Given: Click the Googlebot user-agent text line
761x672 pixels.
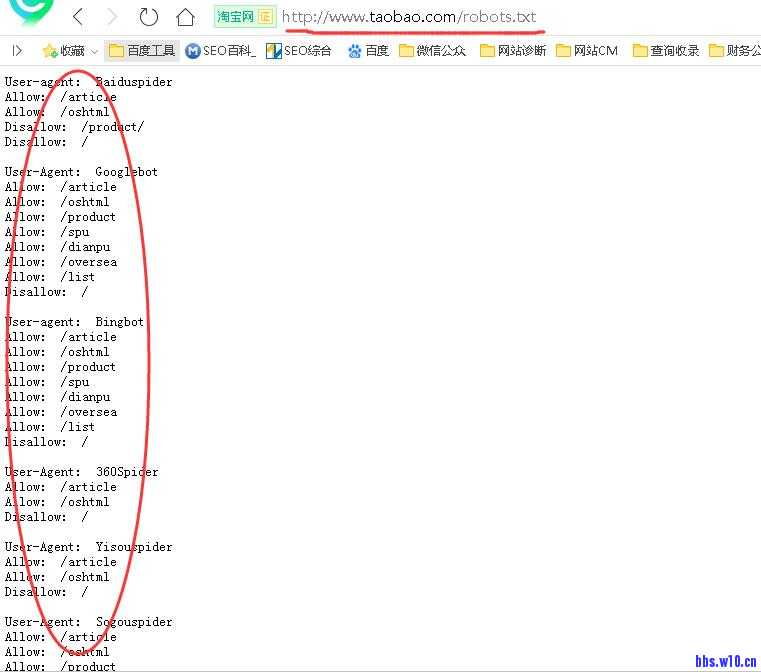Looking at the screenshot, I should [x=81, y=172].
